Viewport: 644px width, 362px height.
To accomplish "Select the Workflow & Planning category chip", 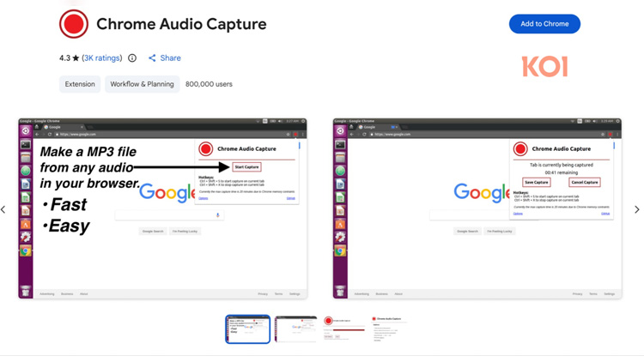I will (142, 84).
